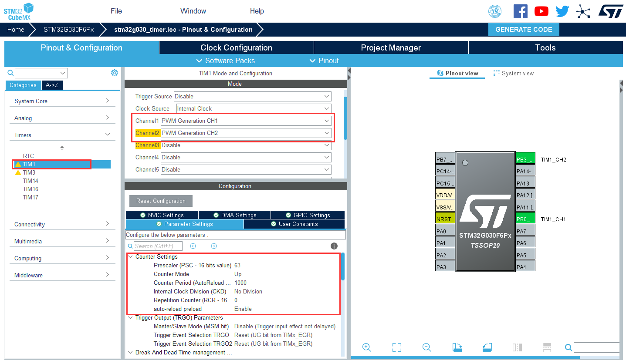Go to next parameter search result
The width and height of the screenshot is (626, 364).
[214, 246]
